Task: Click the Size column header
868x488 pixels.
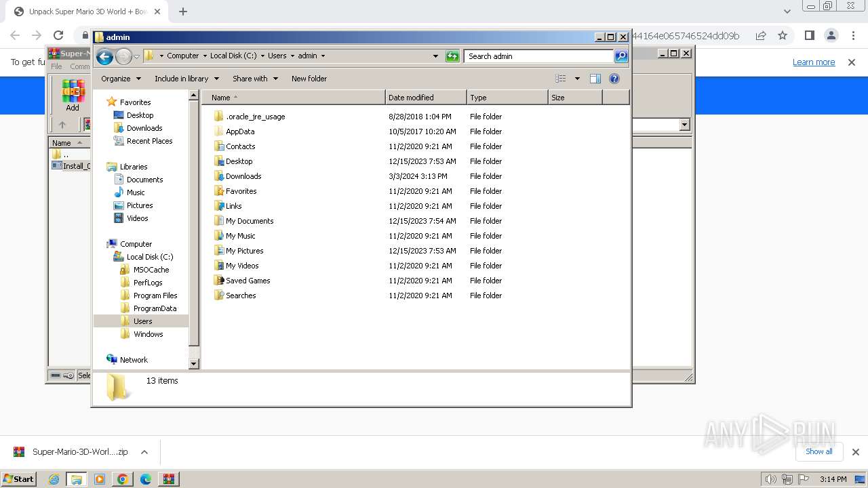Action: (x=575, y=98)
